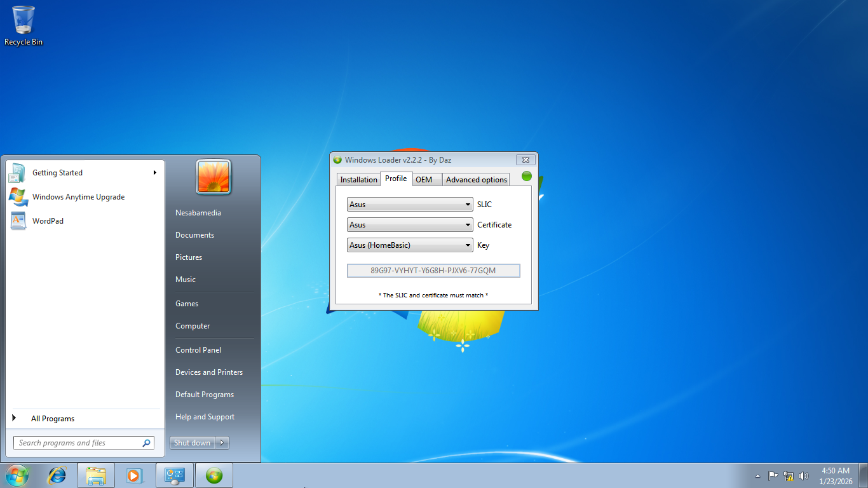Open Control Panel from the Start menu

198,350
